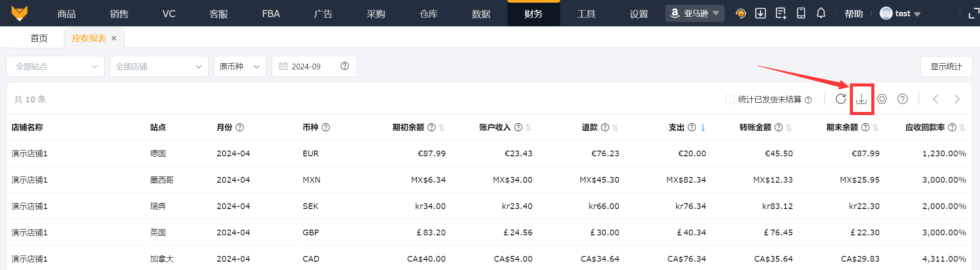The height and width of the screenshot is (270, 980).
Task: Click the orange chat assistant icon
Action: click(x=741, y=14)
